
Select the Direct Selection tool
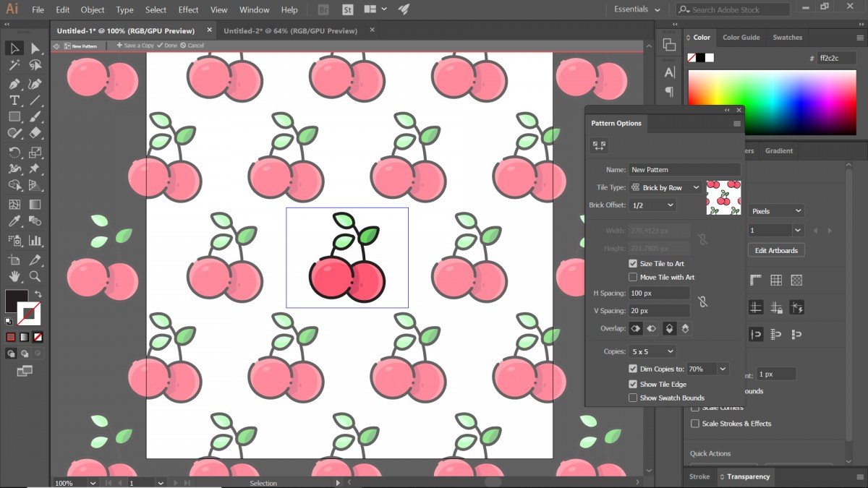click(35, 48)
